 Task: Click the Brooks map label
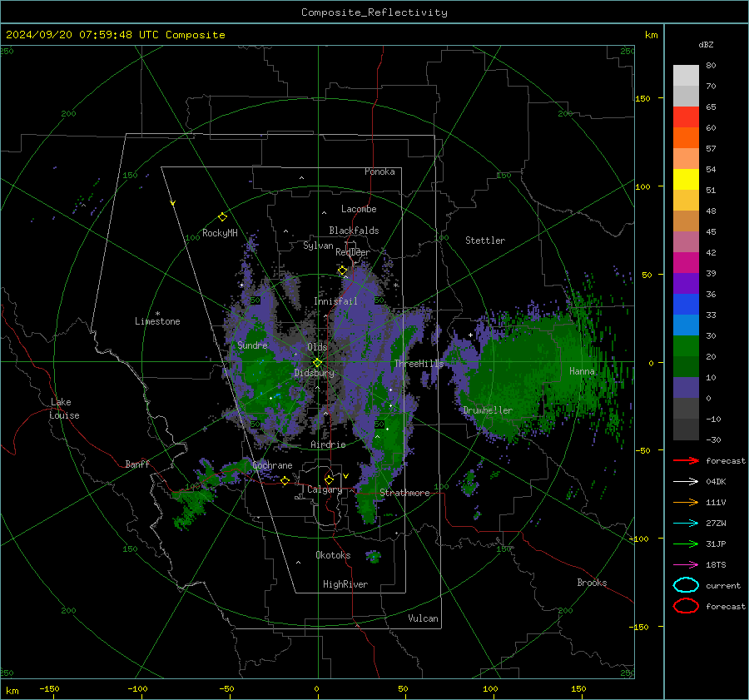click(592, 583)
